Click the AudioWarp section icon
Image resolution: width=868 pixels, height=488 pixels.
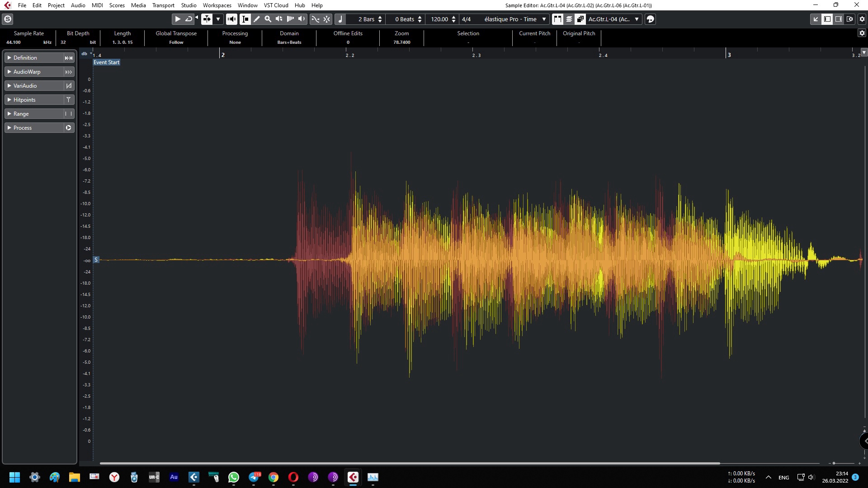click(68, 72)
